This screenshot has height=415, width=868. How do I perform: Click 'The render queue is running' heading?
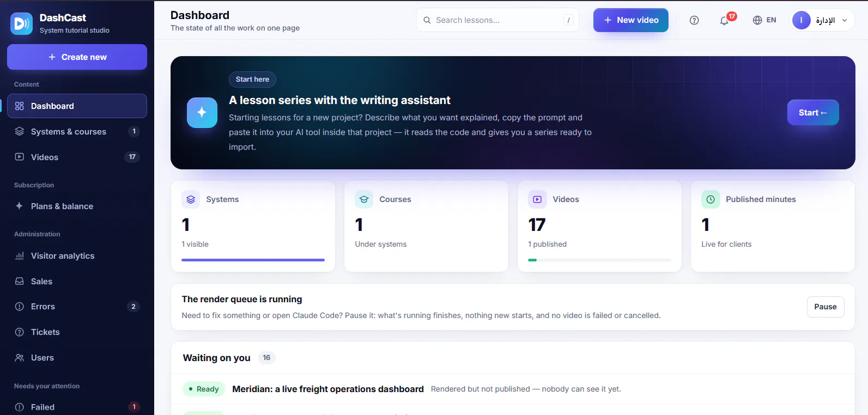click(x=242, y=299)
